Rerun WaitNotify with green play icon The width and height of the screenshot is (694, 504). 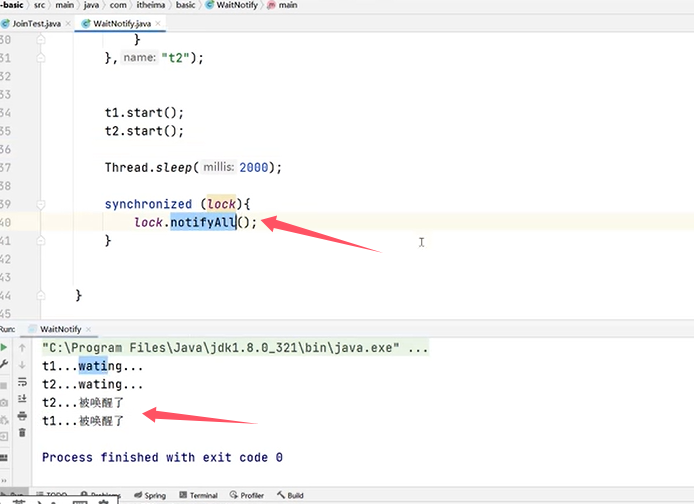coord(4,347)
